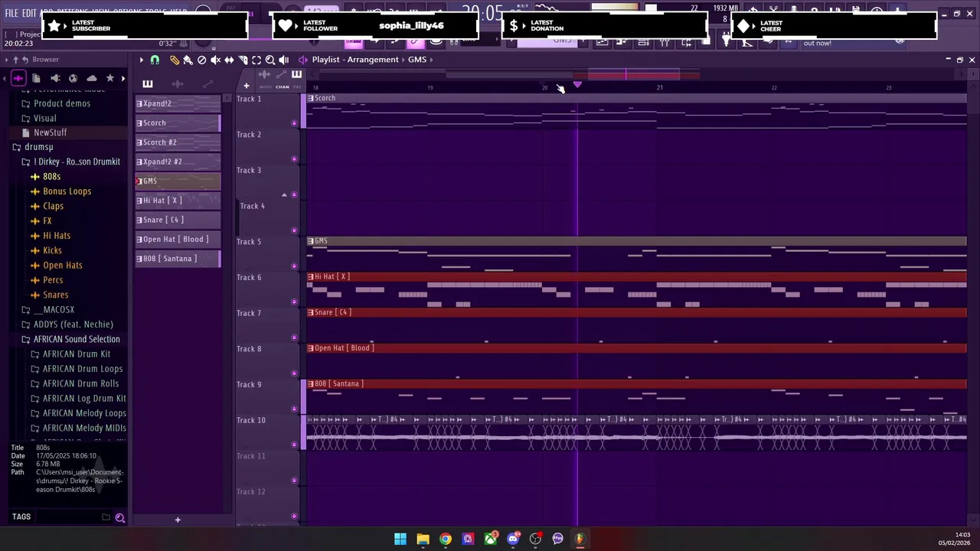
Task: Mute Track 5 using its mute dot
Action: click(x=294, y=266)
